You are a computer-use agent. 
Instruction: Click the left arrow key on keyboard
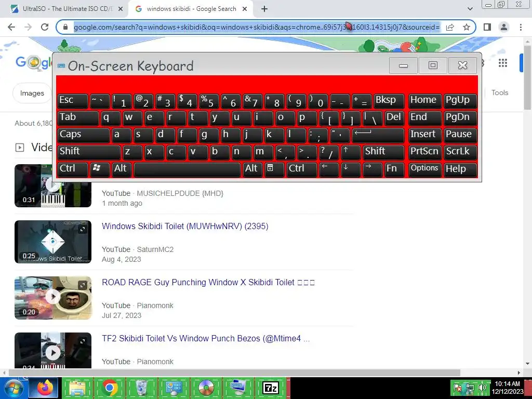(329, 169)
